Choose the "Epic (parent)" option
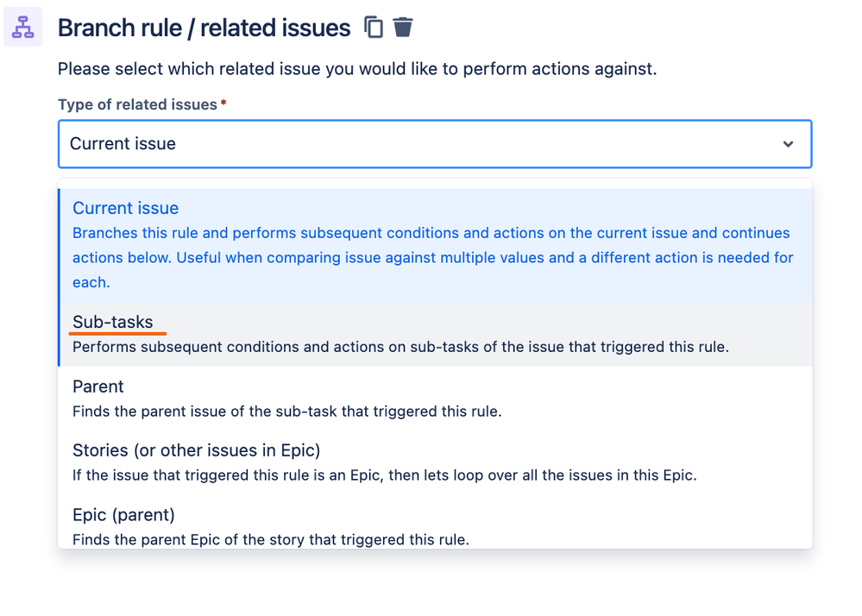 123,515
